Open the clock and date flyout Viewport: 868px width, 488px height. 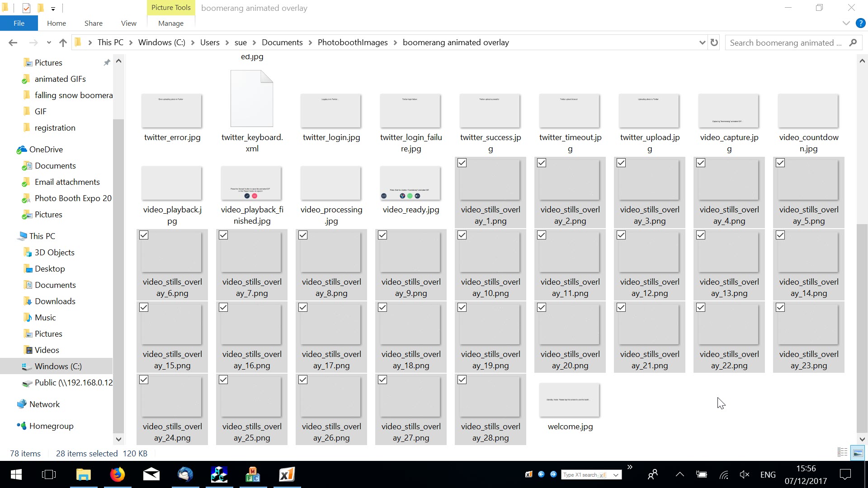click(806, 474)
